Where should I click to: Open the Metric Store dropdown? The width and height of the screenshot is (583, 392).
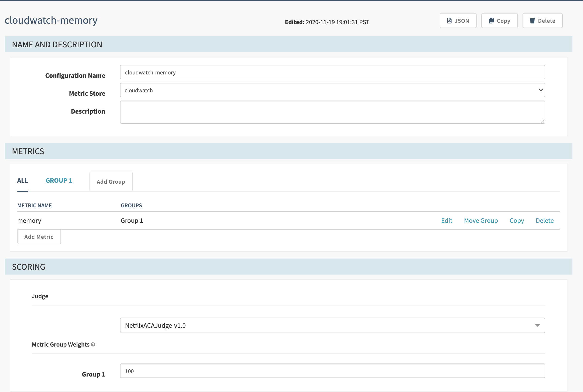click(x=332, y=90)
